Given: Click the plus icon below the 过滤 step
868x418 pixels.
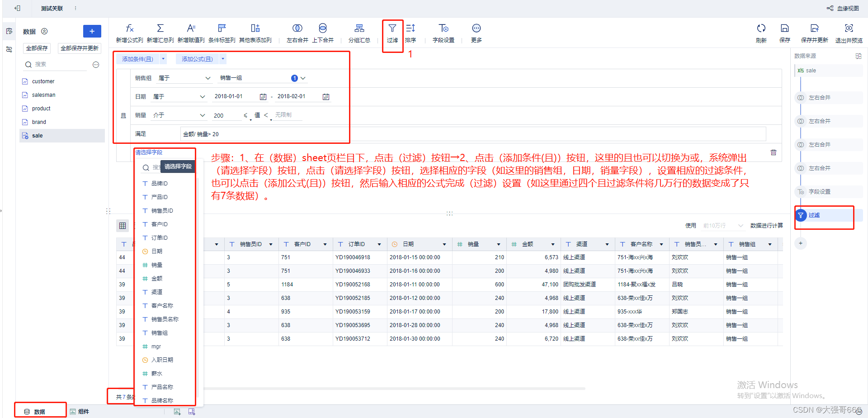Looking at the screenshot, I should point(800,243).
